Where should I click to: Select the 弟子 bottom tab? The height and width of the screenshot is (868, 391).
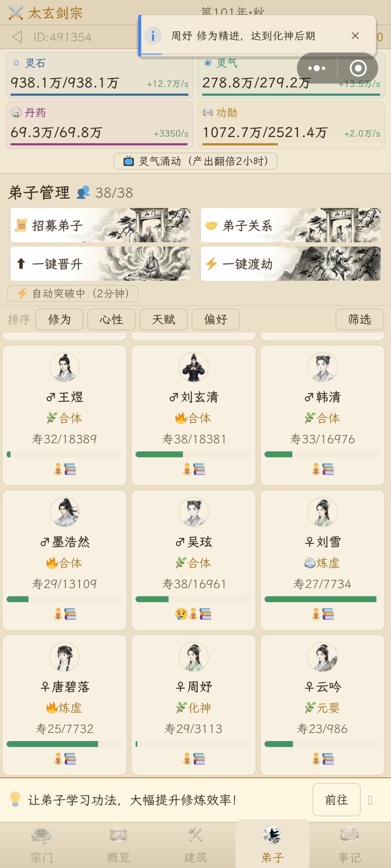pyautogui.click(x=272, y=844)
